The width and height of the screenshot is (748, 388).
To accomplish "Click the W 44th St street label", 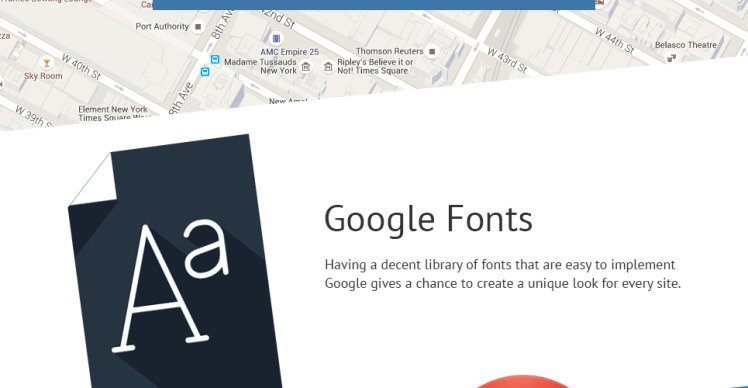I will 615,41.
